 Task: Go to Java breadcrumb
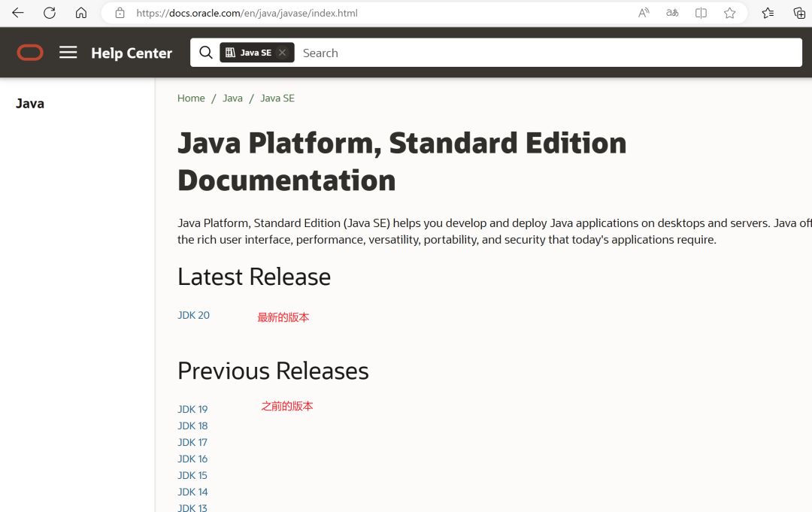tap(232, 98)
